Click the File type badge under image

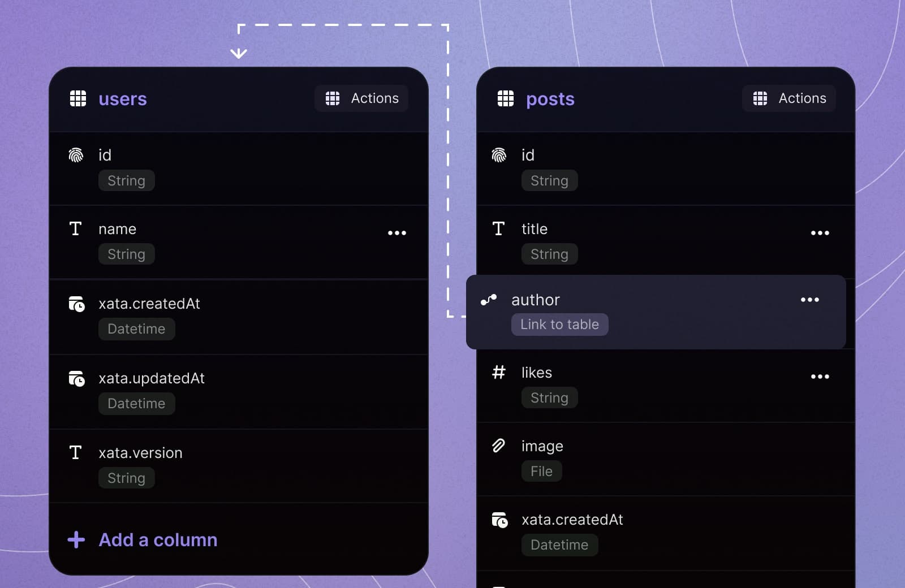tap(542, 471)
